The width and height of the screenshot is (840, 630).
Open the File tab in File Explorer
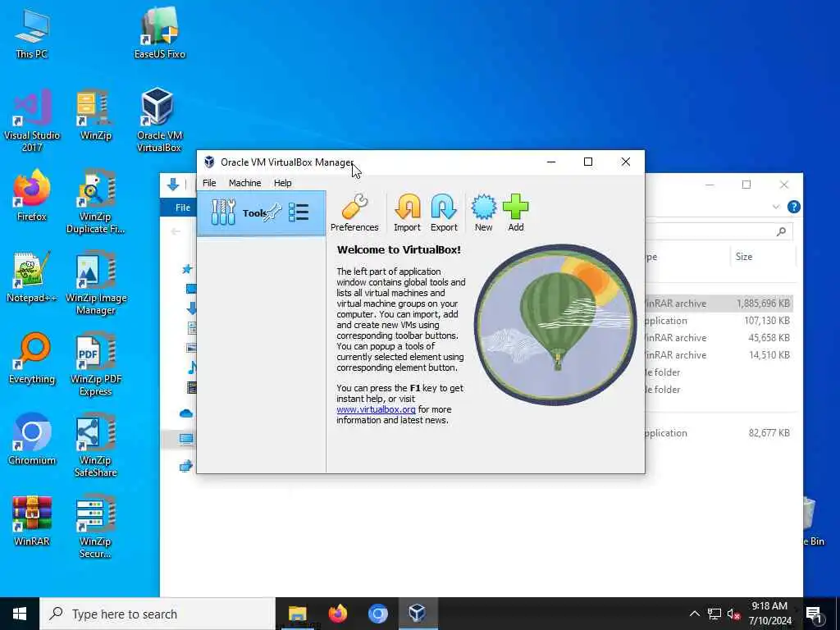click(x=183, y=208)
